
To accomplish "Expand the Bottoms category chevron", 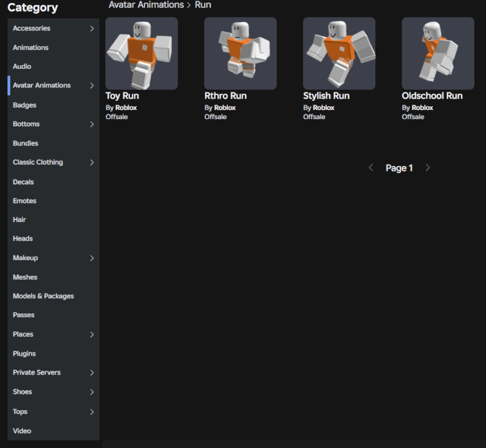I will pos(92,125).
